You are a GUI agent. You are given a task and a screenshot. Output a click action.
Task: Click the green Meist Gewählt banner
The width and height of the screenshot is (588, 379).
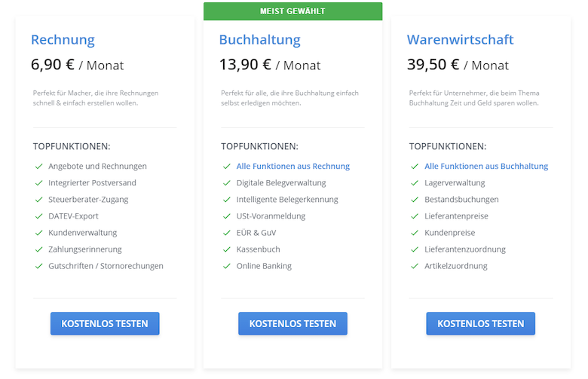point(293,11)
